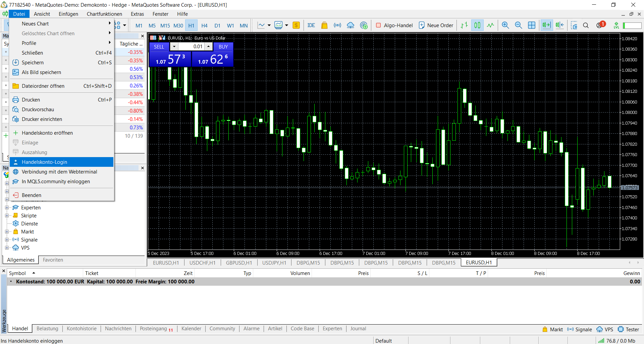Open the templates dropdown arrow

[x=286, y=25]
